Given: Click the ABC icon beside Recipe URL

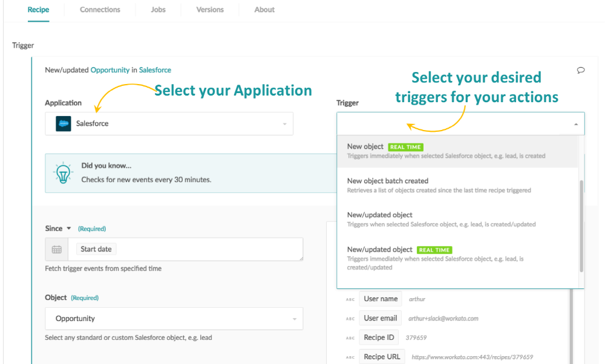Looking at the screenshot, I should click(350, 357).
